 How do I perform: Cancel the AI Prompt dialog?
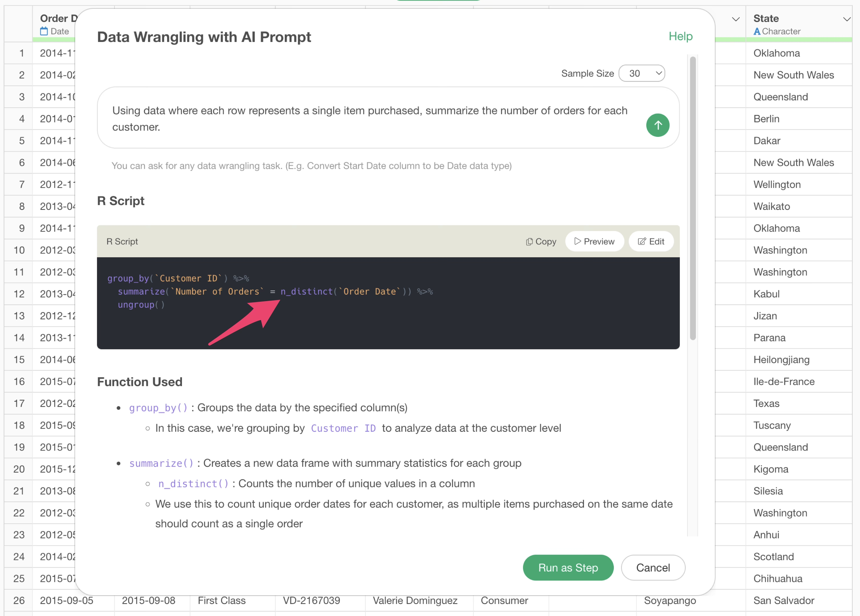click(653, 568)
